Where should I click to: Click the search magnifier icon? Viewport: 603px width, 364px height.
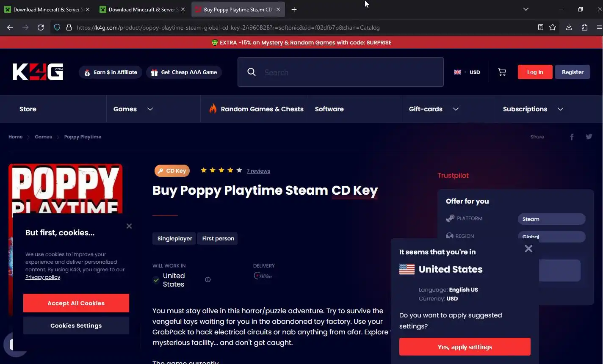252,72
